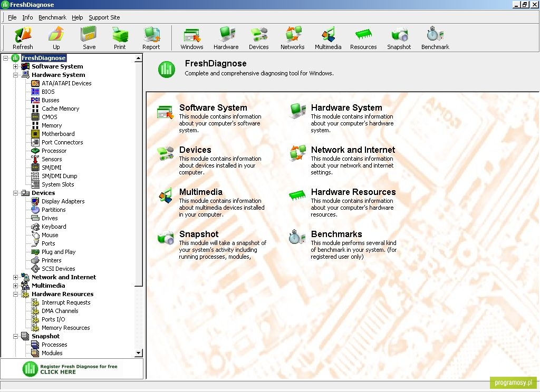Screen dimensions: 540x392
Task: Open the Hardware System module heading link
Action: coord(346,107)
